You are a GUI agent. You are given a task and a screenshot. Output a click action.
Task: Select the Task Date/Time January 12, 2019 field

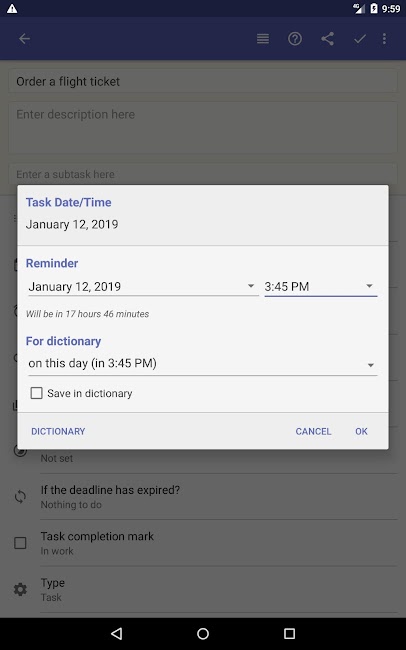click(72, 224)
